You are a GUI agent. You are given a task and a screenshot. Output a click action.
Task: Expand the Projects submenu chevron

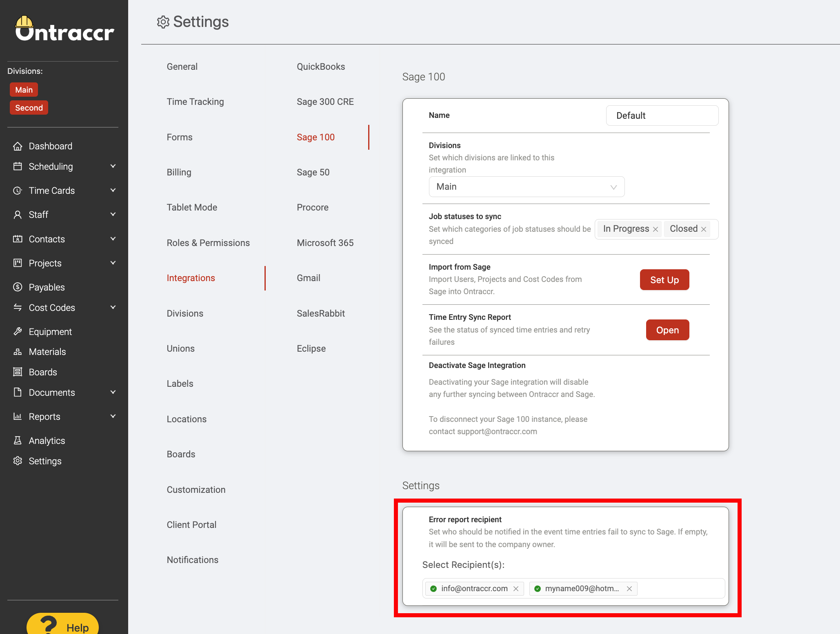(x=113, y=263)
